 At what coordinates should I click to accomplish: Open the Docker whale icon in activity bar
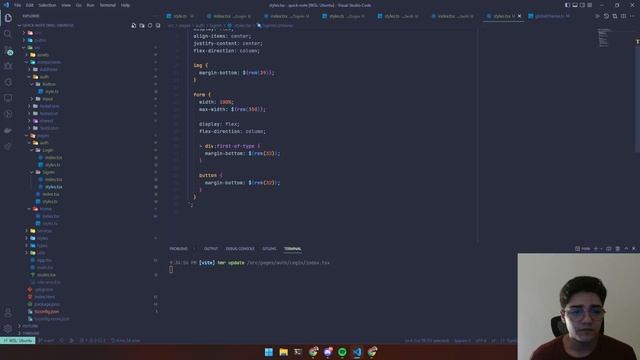[8, 130]
